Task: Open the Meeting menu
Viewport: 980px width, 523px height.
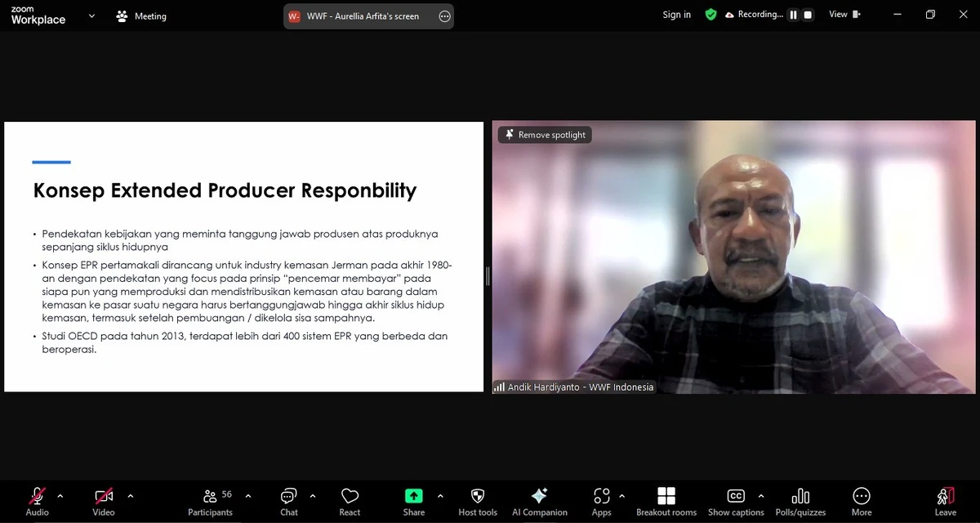Action: (140, 16)
